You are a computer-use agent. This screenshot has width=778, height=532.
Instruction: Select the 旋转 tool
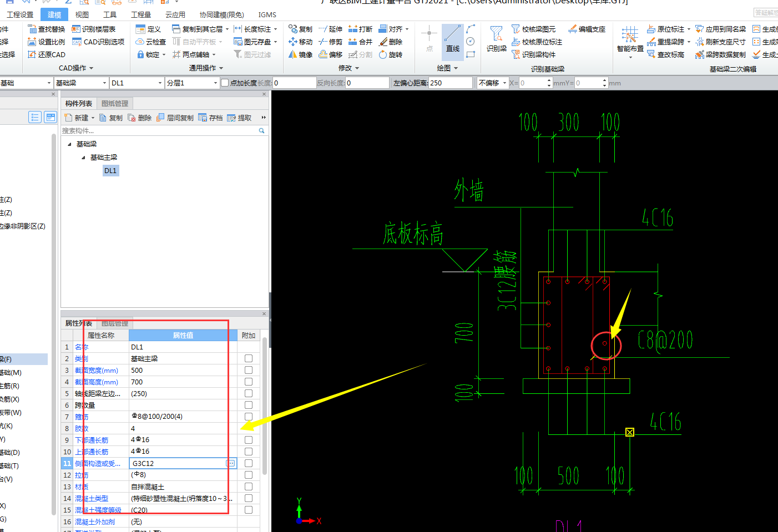(x=391, y=54)
